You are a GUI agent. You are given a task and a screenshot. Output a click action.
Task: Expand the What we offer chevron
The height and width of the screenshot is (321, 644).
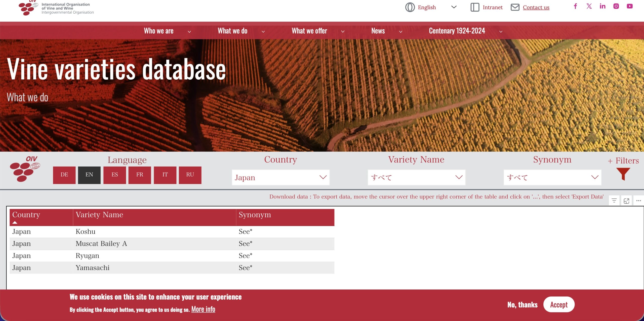pyautogui.click(x=343, y=32)
